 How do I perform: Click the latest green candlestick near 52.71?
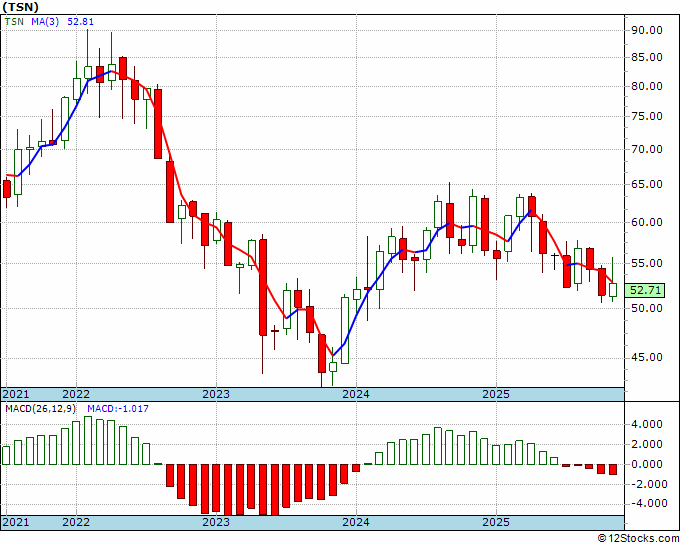pyautogui.click(x=613, y=290)
